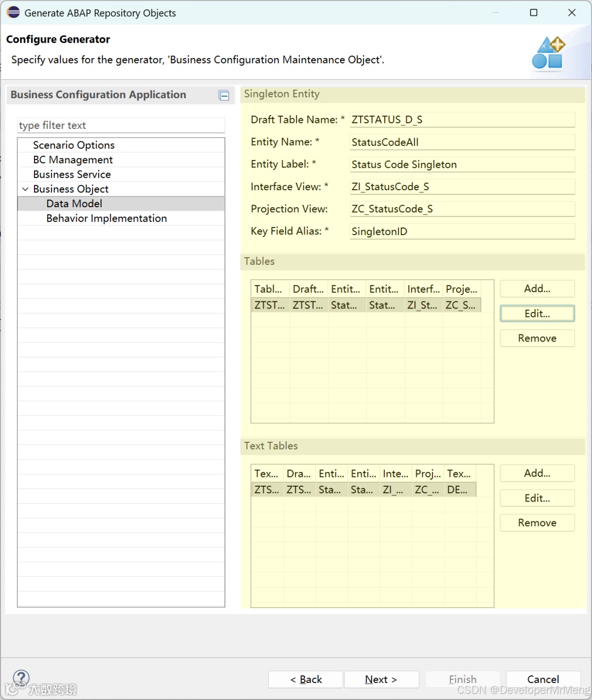Viewport: 592px width, 700px height.
Task: Edit the Entity Name field
Action: pyautogui.click(x=462, y=142)
